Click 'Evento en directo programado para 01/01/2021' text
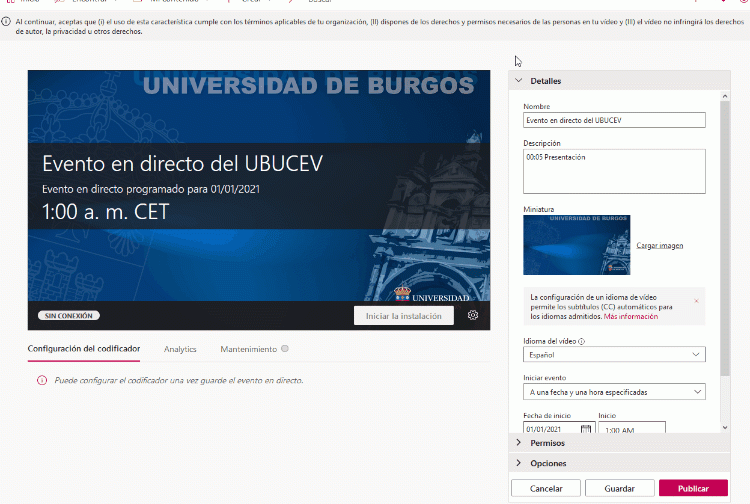This screenshot has width=750, height=504. pyautogui.click(x=151, y=189)
